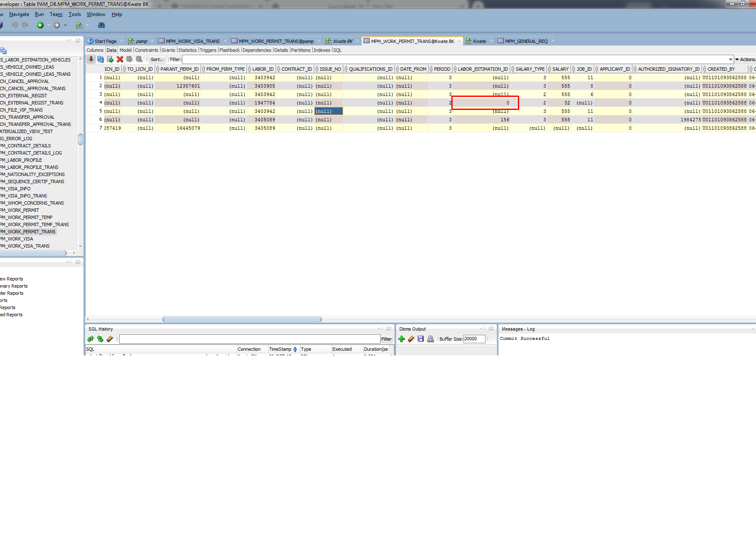The width and height of the screenshot is (756, 550).
Task: Open the Team menu
Action: [x=56, y=14]
